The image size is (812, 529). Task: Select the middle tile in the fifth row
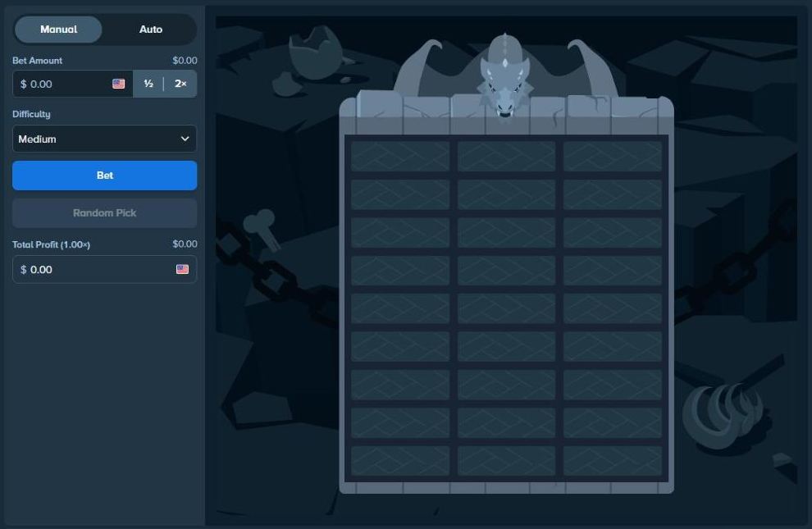(x=506, y=308)
